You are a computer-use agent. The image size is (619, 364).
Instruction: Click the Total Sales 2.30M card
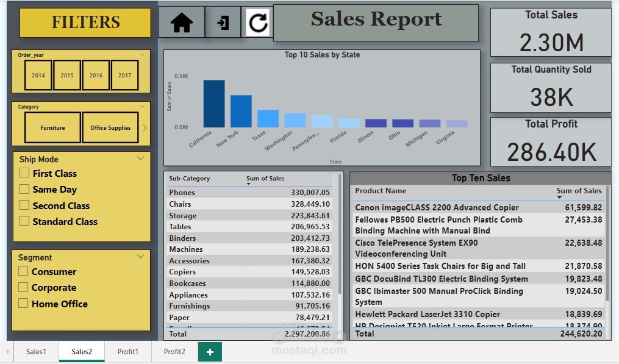551,32
